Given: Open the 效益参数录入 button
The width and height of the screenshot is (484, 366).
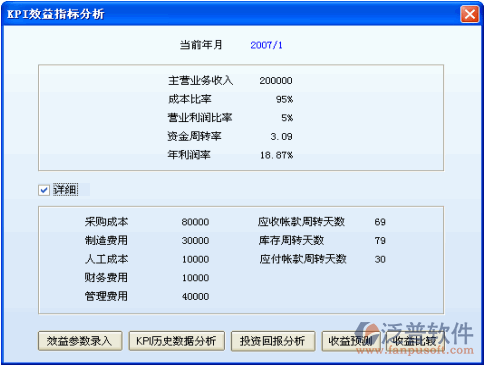Looking at the screenshot, I should point(80,341).
